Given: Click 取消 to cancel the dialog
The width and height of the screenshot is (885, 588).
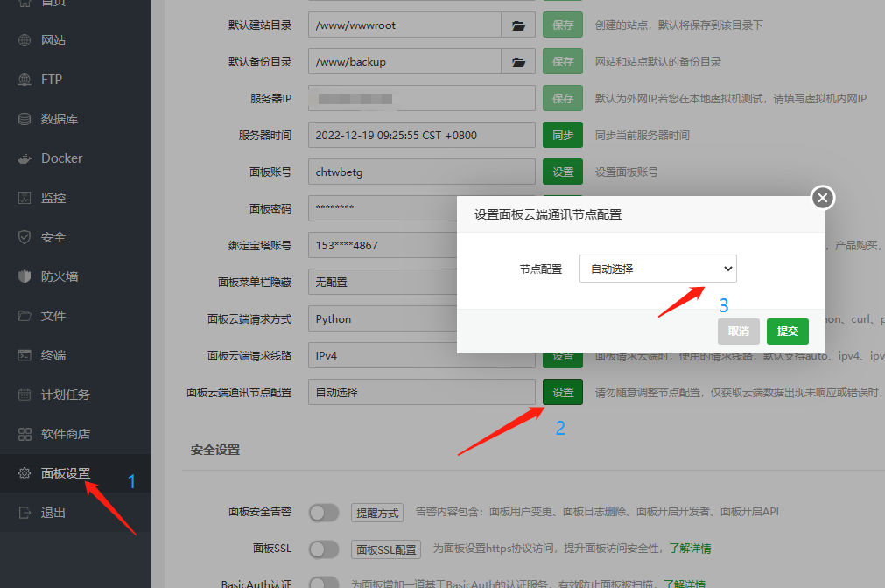Looking at the screenshot, I should pyautogui.click(x=738, y=332).
